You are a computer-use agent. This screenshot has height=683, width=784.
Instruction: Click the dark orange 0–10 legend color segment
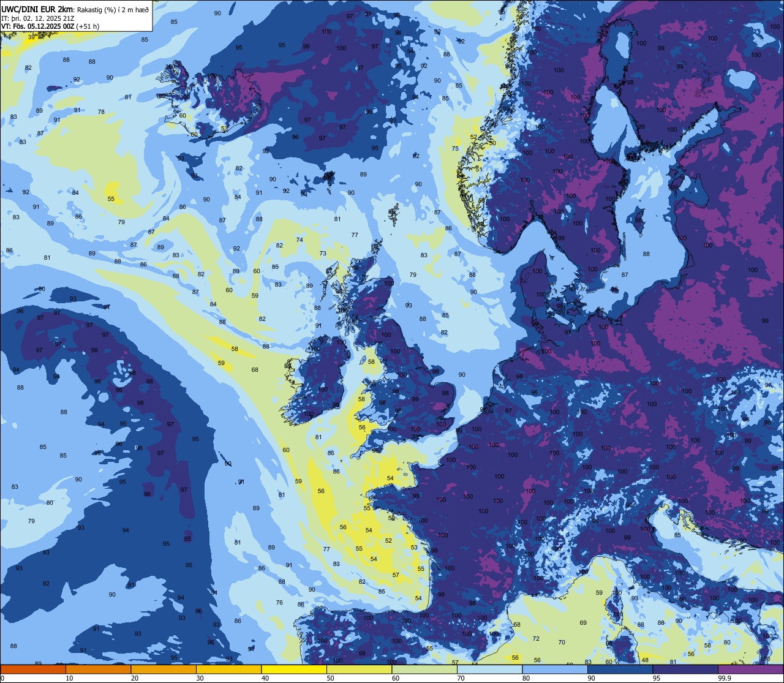click(x=33, y=669)
